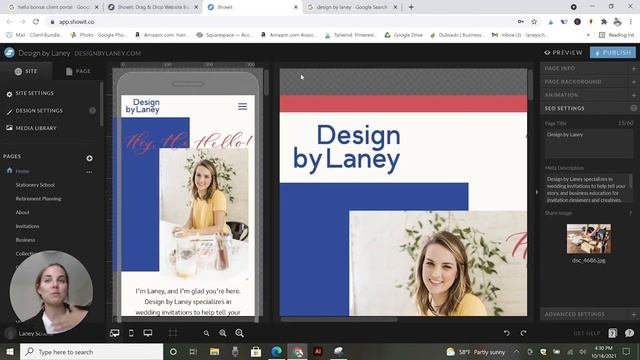This screenshot has height=360, width=640.
Task: Switch to the PAGE tab
Action: 78,71
